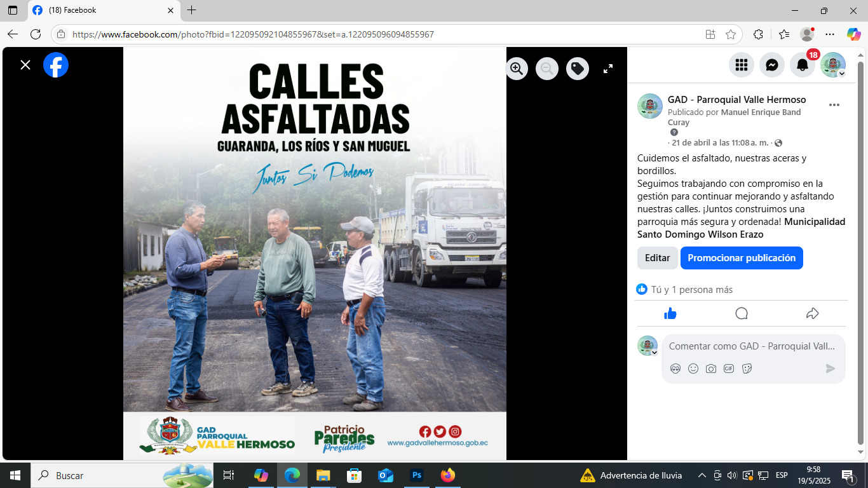Switch the commenting profile avatar
The image size is (868, 488).
648,346
